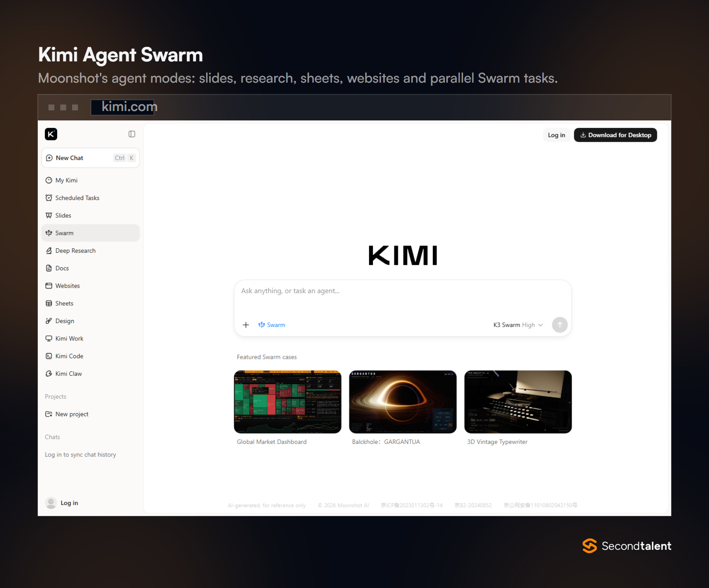Collapse the sidebar panel icon

click(x=132, y=134)
